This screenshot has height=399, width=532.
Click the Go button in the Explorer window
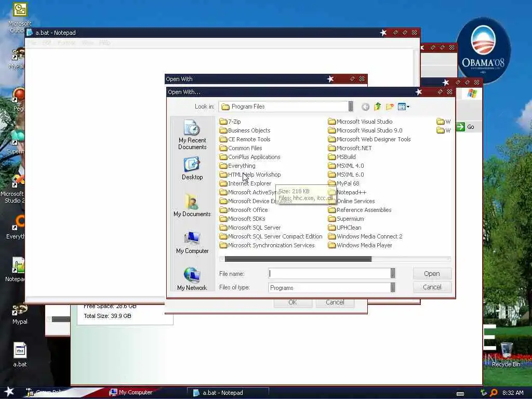coord(465,127)
